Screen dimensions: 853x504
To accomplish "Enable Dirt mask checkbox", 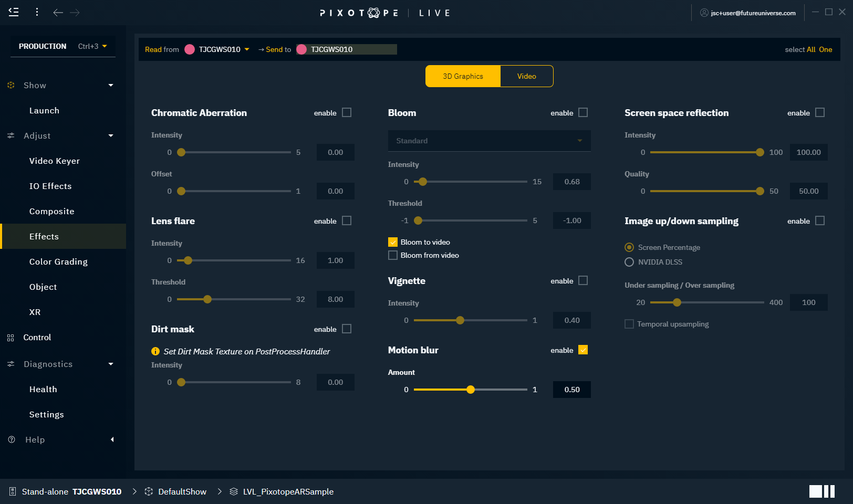I will point(347,329).
